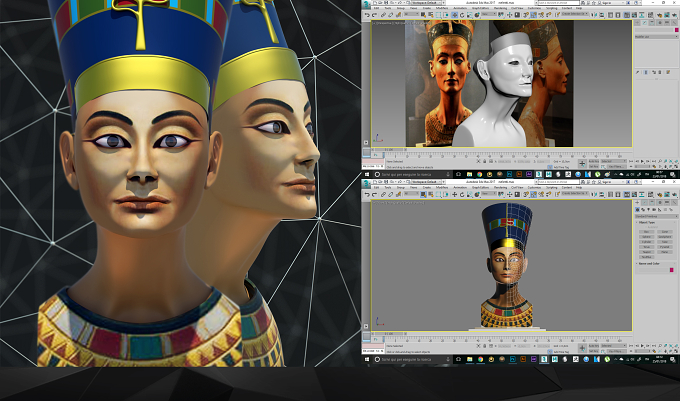Toggle Auto Key in lower window
Viewport: 680px width, 401px height.
point(594,346)
